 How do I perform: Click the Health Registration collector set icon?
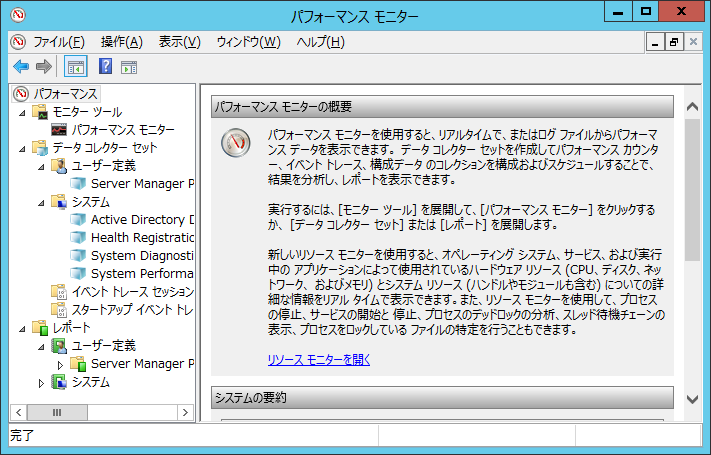(78, 237)
